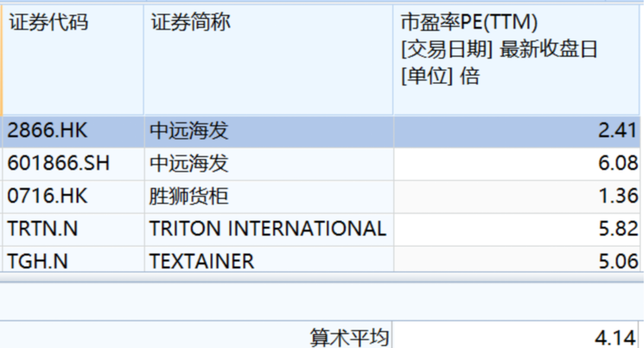644x348 pixels.
Task: Click 中远海发 name in the 601866.SH row
Action: tap(189, 163)
